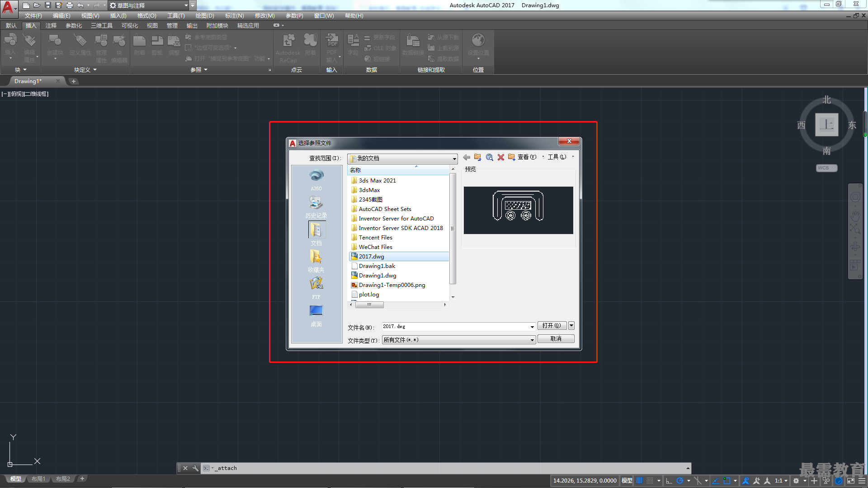Click the 取消 (Cancel) button
Viewport: 868px width, 488px height.
click(556, 339)
